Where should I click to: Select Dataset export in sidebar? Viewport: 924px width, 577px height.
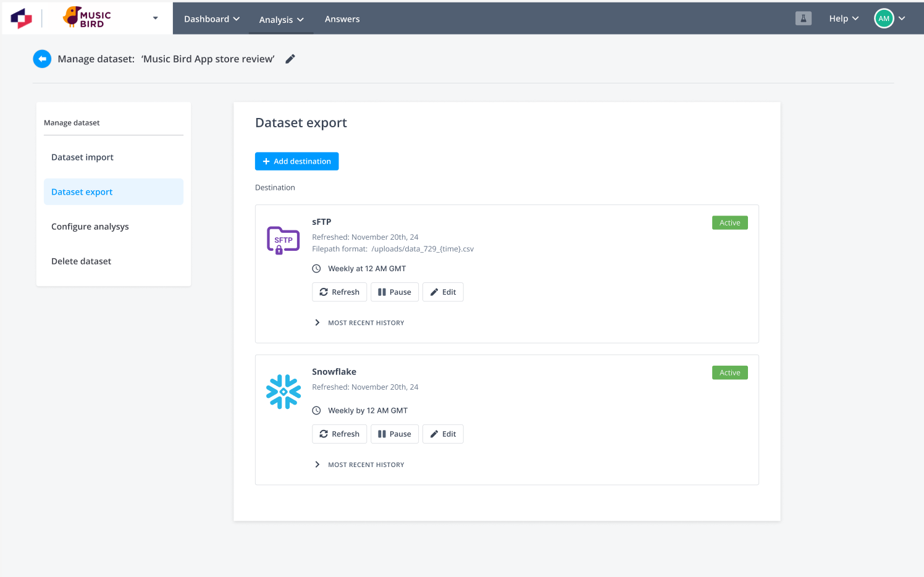tap(114, 192)
